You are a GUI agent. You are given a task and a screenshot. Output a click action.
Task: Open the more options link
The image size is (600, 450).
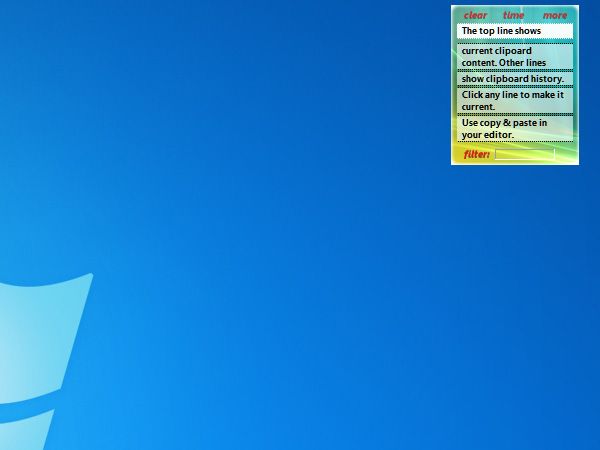pyautogui.click(x=555, y=15)
